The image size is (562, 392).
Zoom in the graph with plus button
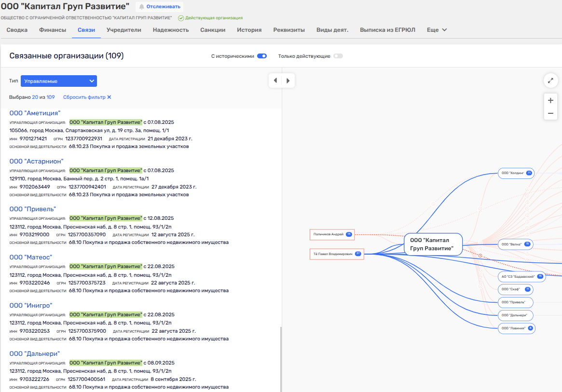(x=550, y=101)
